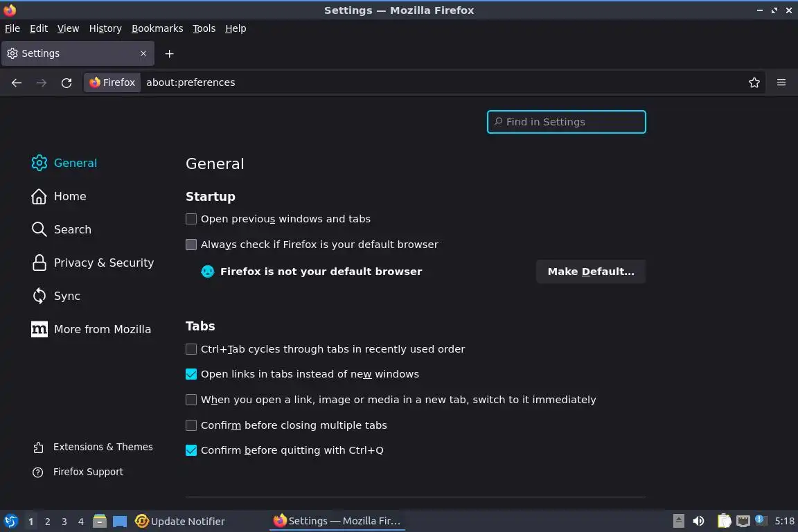The image size is (798, 532).
Task: Toggle Always check default browser checkbox
Action: pos(191,245)
